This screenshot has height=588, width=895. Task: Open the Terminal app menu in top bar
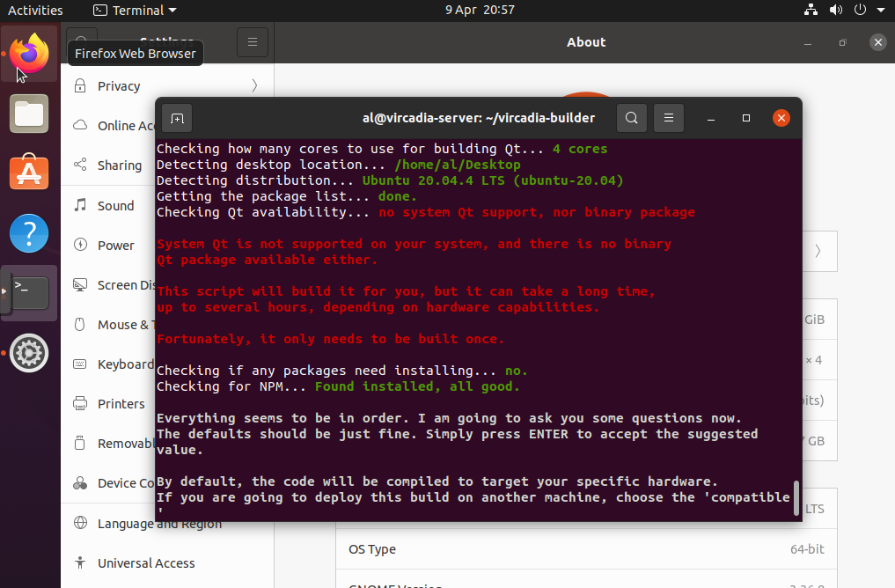click(136, 10)
